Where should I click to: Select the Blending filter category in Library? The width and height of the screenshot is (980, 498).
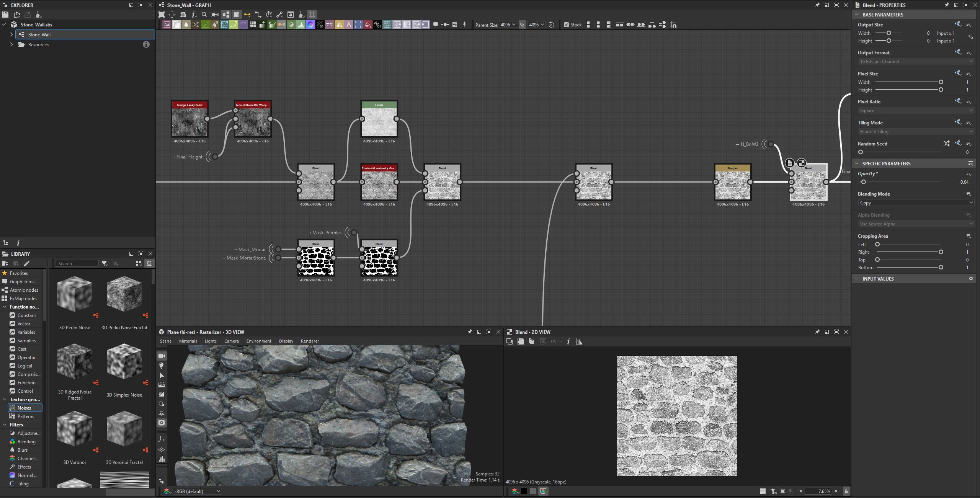(26, 442)
